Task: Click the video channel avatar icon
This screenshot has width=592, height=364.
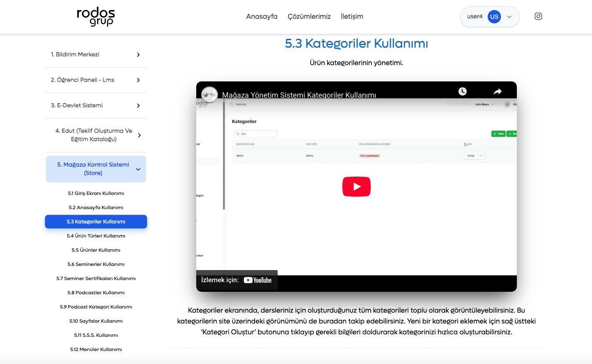Action: click(x=210, y=94)
